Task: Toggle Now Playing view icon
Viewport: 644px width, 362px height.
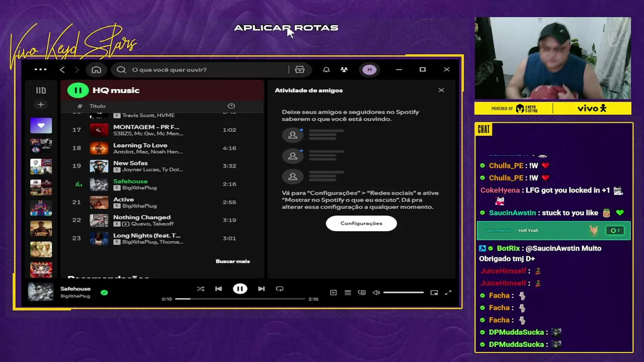Action: (333, 293)
